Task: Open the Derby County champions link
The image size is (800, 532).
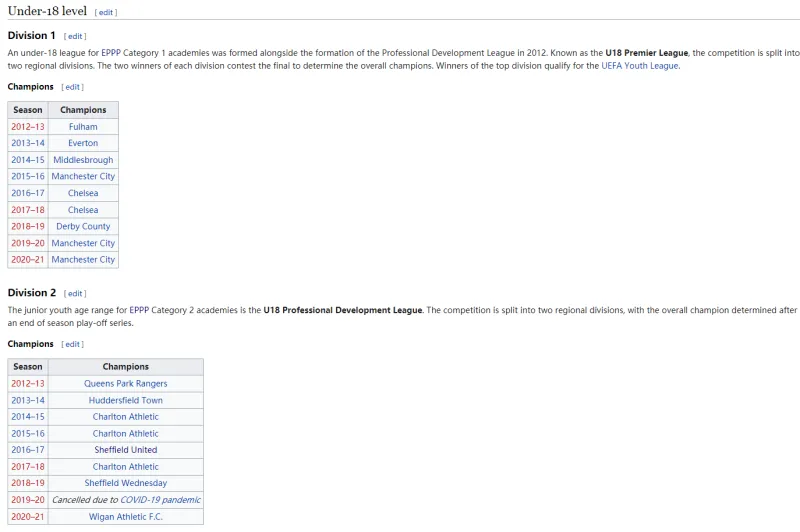Action: (x=83, y=226)
